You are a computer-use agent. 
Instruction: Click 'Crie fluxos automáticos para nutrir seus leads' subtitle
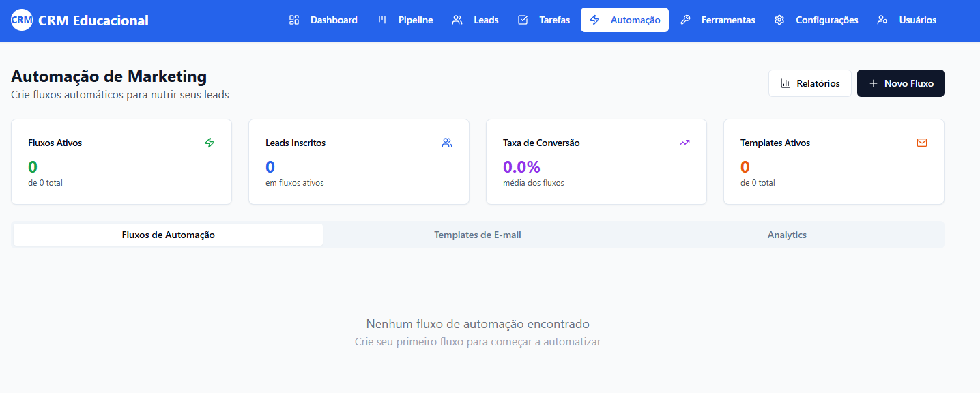pyautogui.click(x=120, y=95)
